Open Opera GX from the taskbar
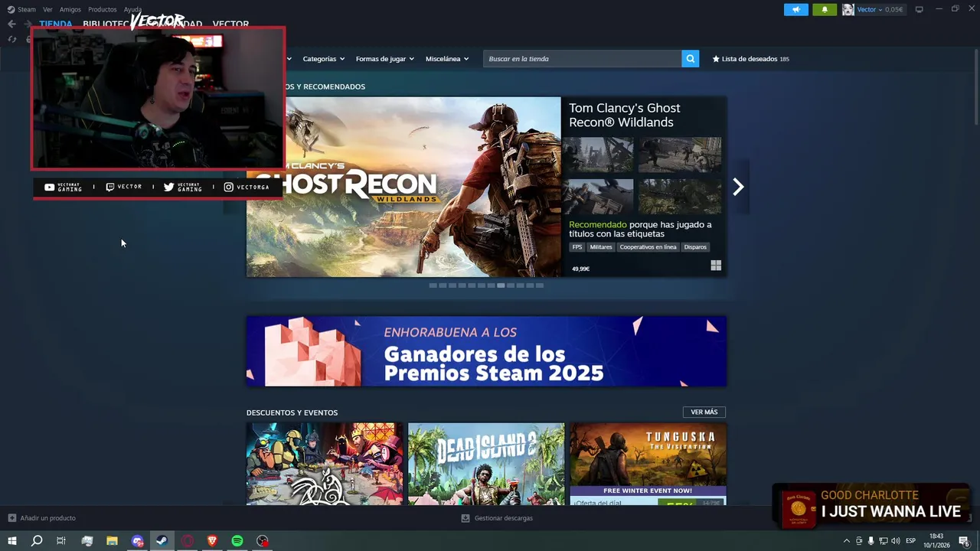980x551 pixels. tap(187, 541)
